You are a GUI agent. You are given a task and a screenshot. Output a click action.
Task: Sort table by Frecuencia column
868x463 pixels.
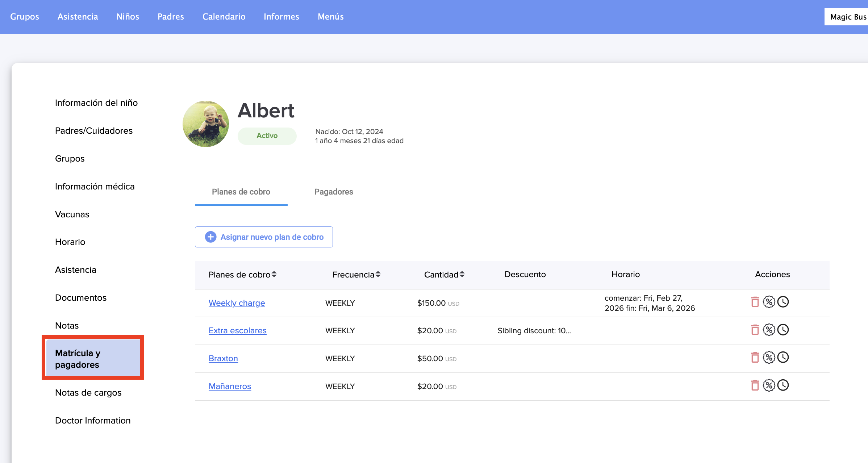[356, 275]
